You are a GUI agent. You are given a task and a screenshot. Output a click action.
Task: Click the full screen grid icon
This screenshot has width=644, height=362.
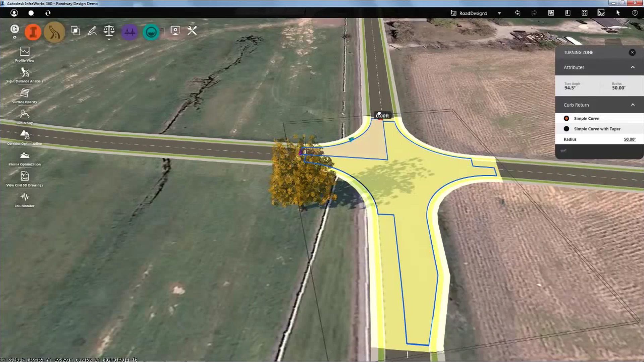[x=585, y=13]
